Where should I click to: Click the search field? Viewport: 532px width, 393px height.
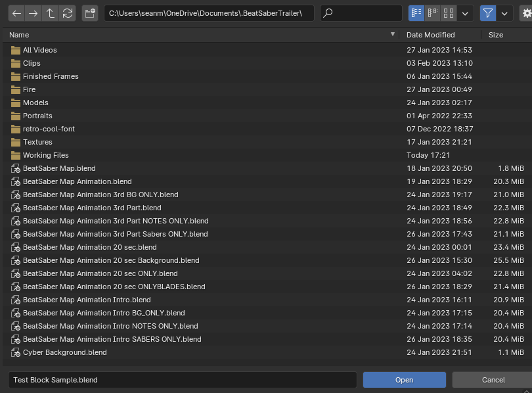[x=361, y=13]
